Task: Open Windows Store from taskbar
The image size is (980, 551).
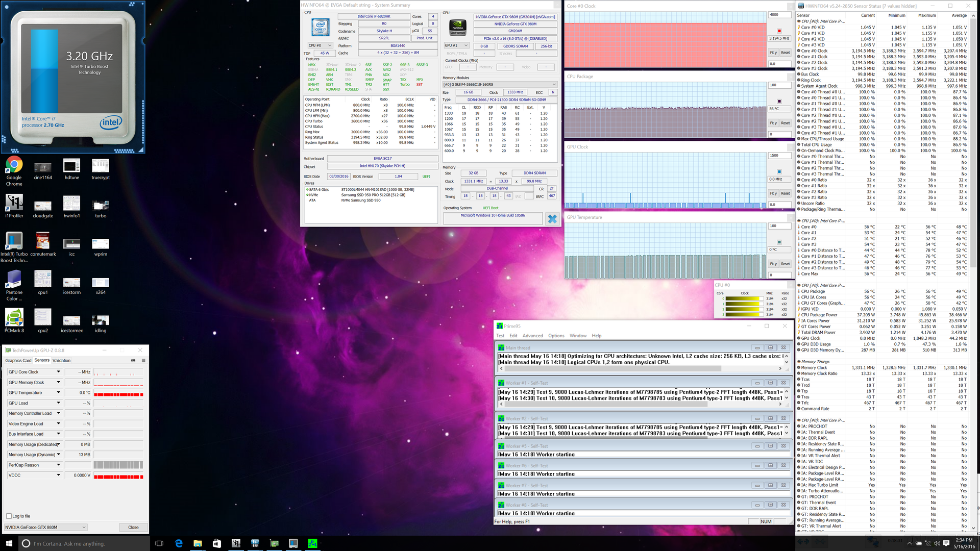Action: click(x=216, y=543)
